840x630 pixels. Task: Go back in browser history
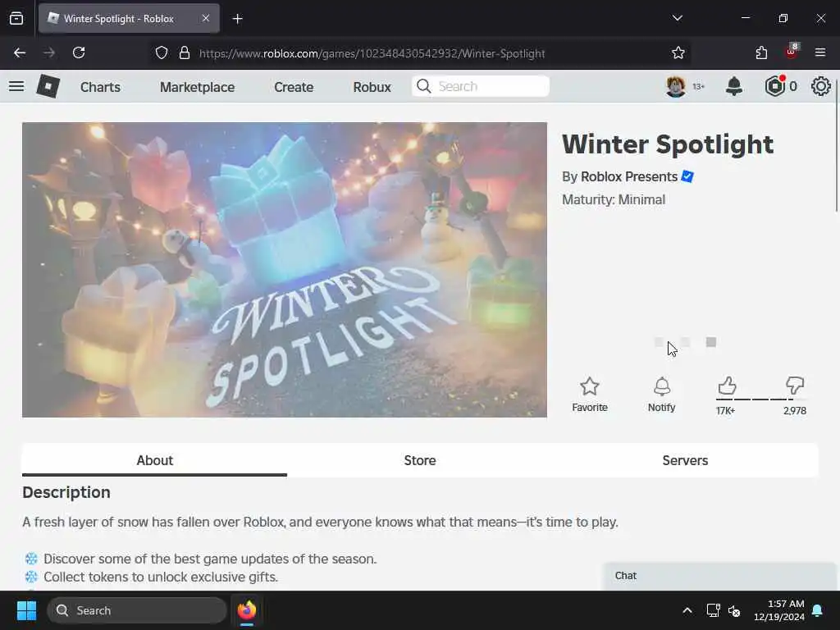click(x=20, y=53)
